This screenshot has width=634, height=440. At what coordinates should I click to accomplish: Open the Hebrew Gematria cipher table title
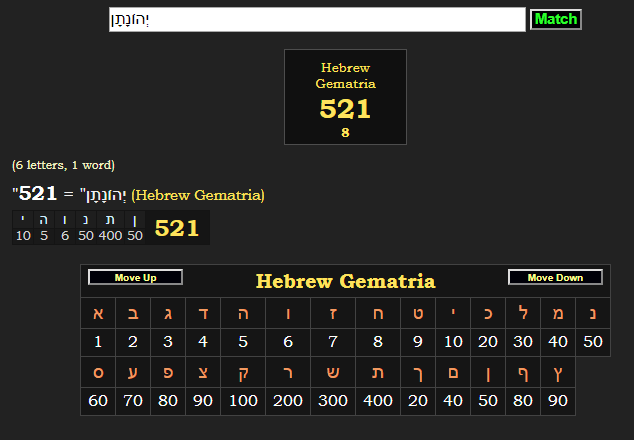[x=345, y=281]
